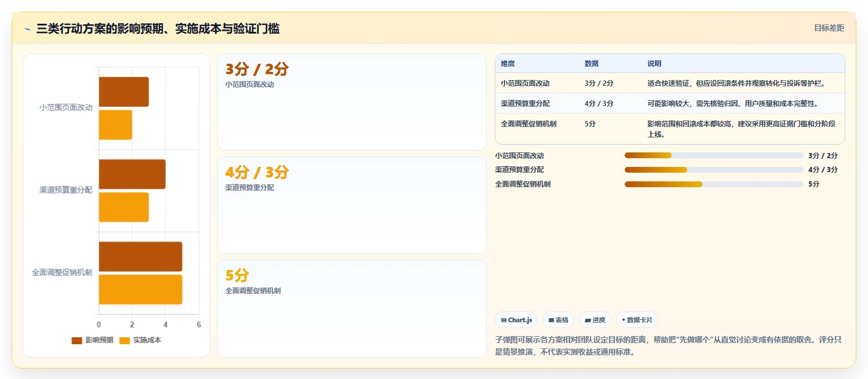Click the 实施成本 bar for 全面调整促销机制
The height and width of the screenshot is (379, 868).
pos(141,289)
